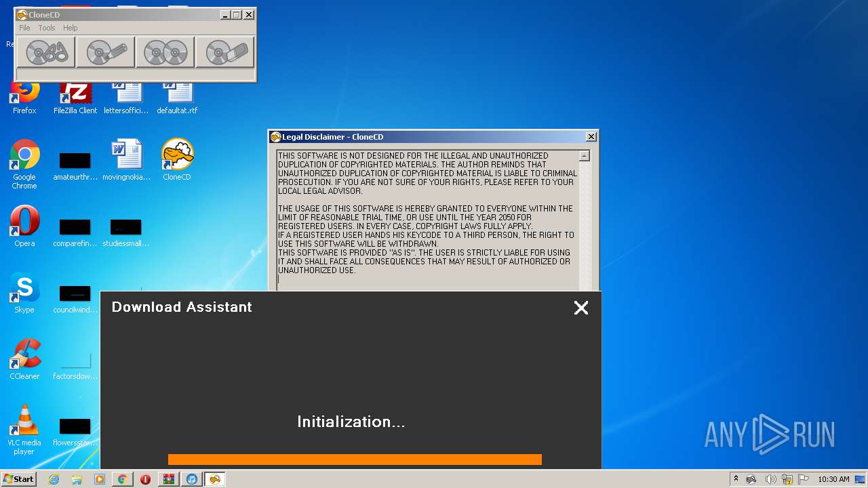868x488 pixels.
Task: Close the Download Assistant window
Action: [581, 308]
